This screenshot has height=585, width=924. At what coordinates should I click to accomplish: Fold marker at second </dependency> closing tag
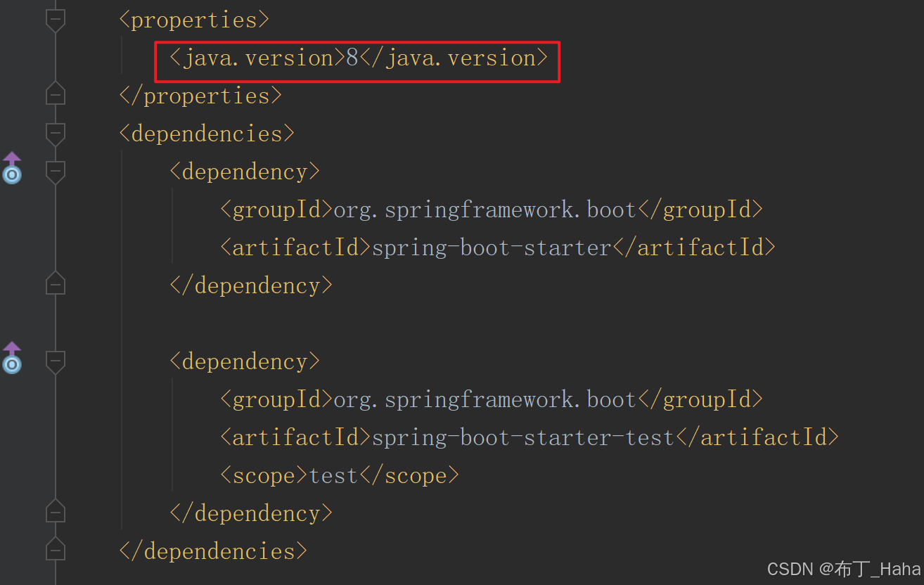click(56, 512)
